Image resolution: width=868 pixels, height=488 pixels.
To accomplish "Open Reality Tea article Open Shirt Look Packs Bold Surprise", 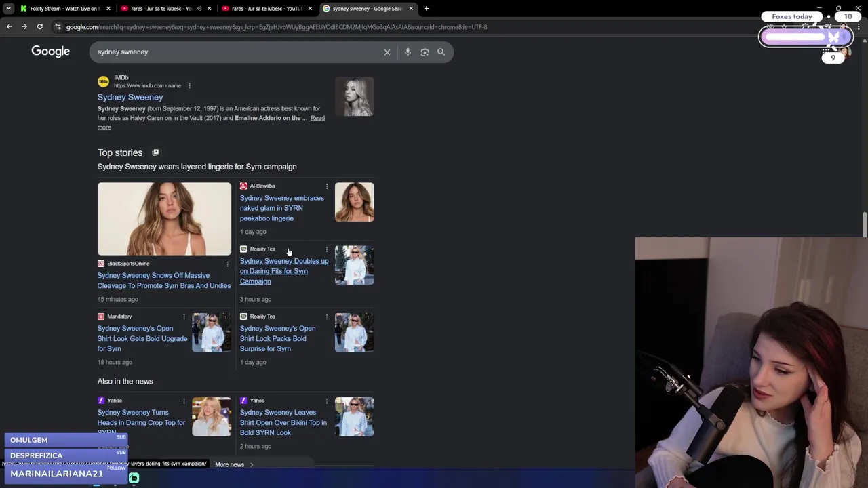I will (277, 338).
